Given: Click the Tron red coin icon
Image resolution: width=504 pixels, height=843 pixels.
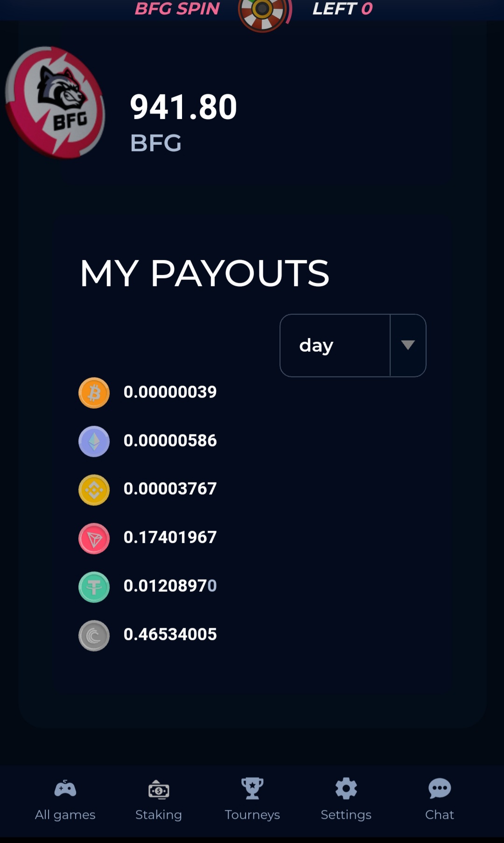Looking at the screenshot, I should click(x=94, y=538).
